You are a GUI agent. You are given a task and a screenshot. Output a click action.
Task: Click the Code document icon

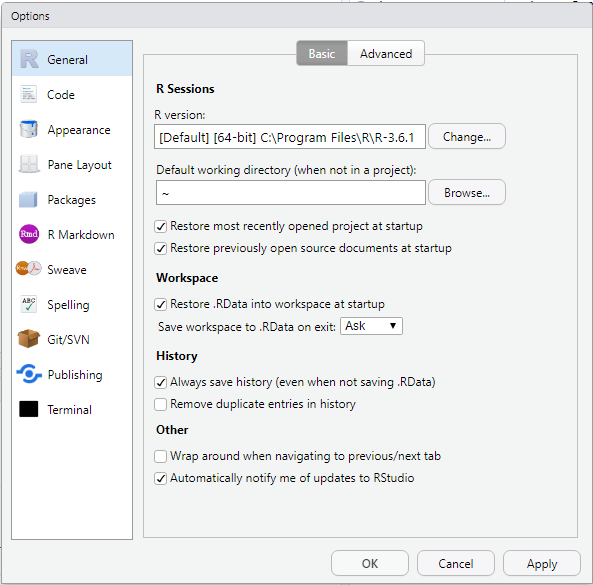pyautogui.click(x=29, y=95)
